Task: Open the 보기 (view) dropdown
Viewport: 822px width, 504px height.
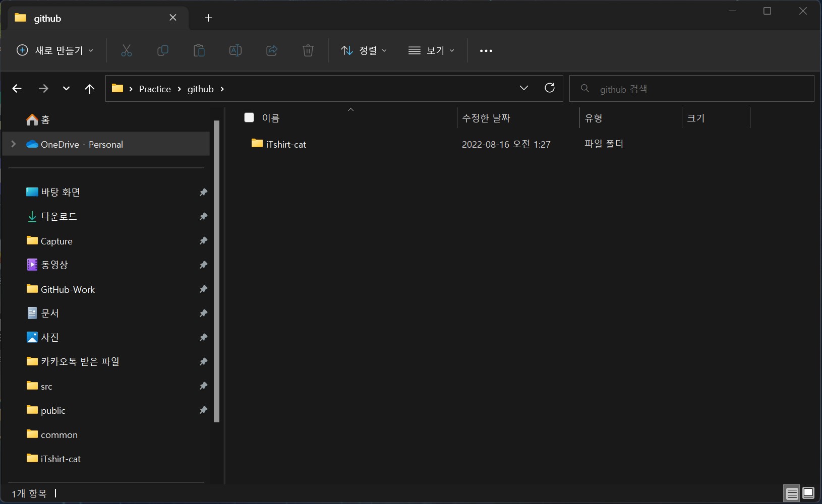Action: 433,50
